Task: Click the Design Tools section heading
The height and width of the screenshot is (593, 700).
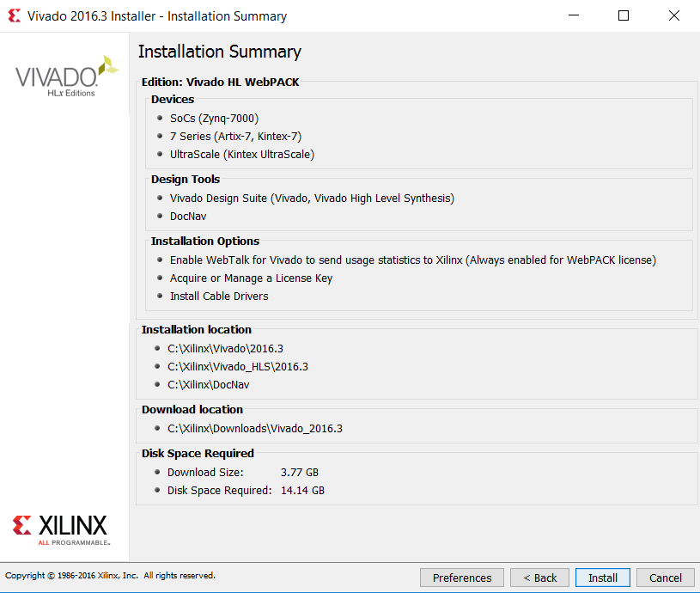Action: click(186, 179)
